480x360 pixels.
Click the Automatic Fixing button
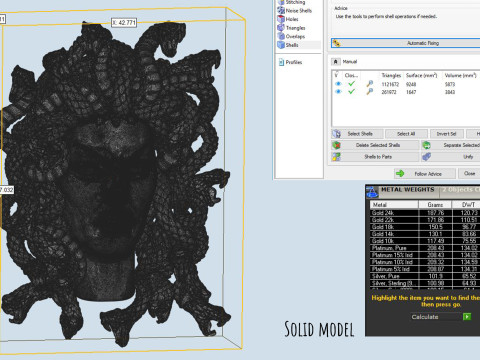[x=406, y=43]
